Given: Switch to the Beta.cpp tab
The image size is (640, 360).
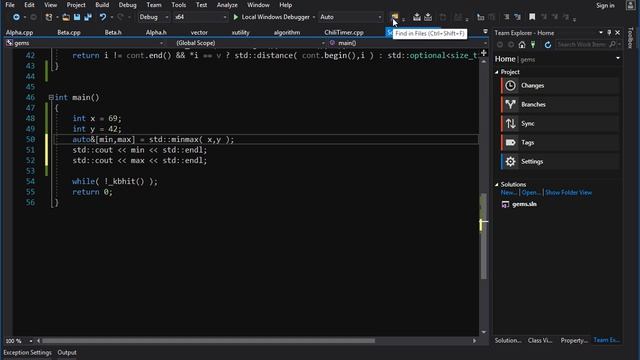Looking at the screenshot, I should click(69, 32).
